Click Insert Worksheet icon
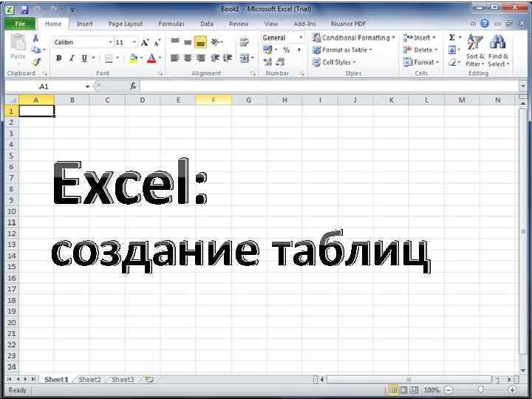 pos(149,379)
